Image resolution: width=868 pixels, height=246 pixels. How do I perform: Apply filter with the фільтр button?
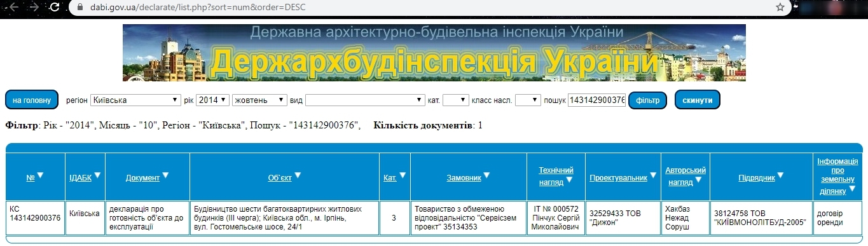point(647,100)
